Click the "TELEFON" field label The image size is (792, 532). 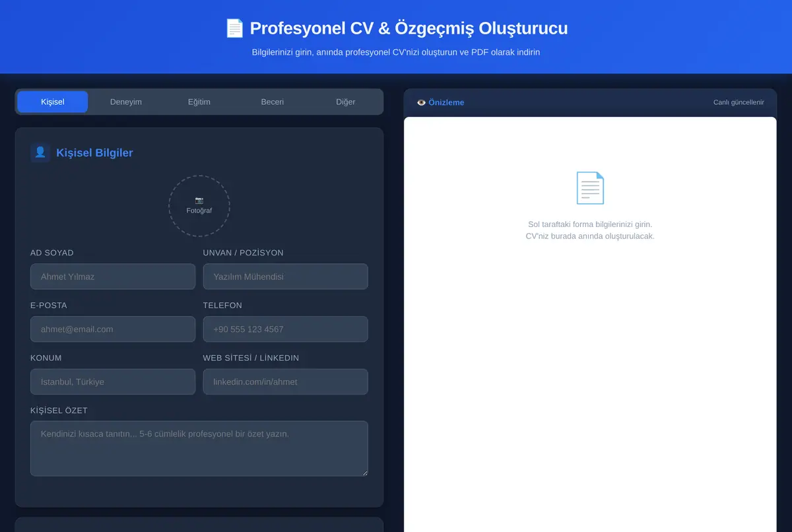222,306
